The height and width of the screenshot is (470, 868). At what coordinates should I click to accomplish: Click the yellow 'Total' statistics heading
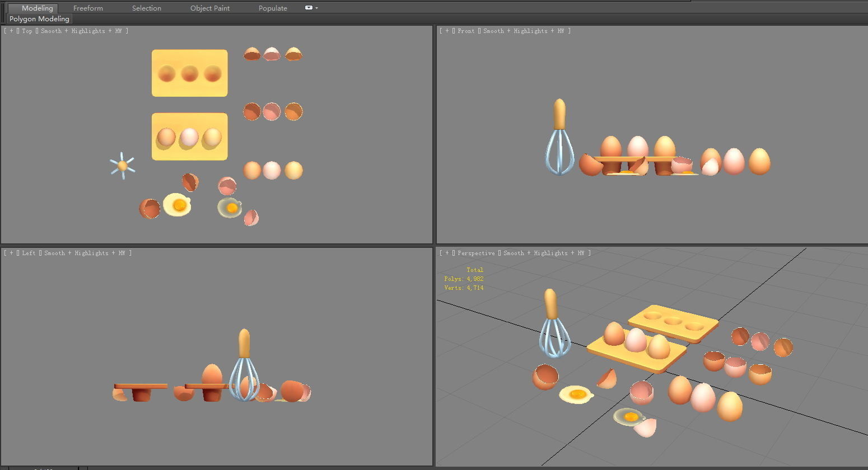[475, 270]
